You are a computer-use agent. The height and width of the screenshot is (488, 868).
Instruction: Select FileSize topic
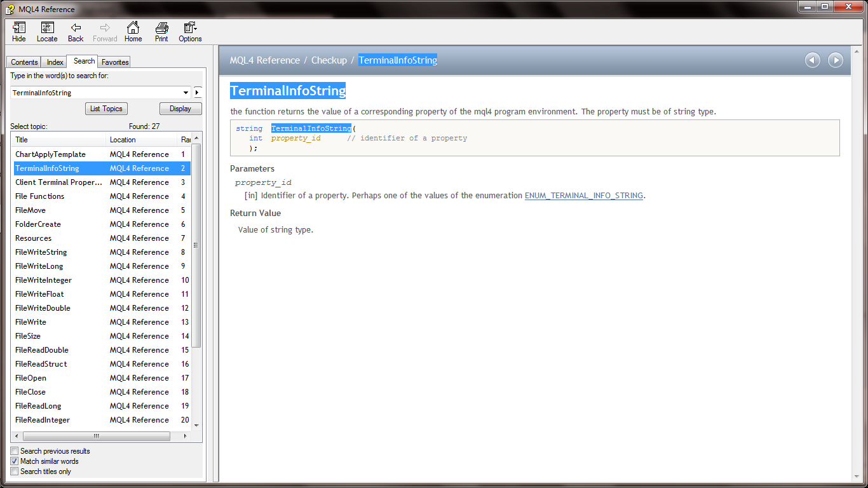(102, 336)
